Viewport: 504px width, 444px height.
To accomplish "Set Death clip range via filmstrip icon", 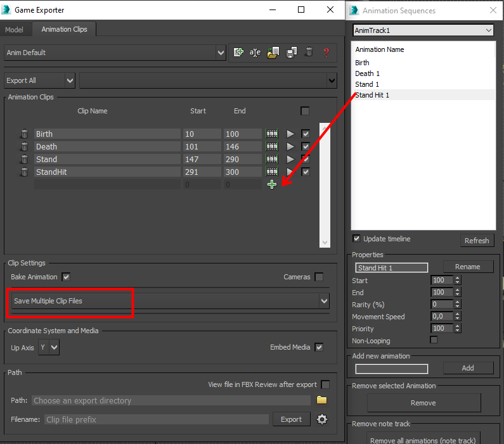I will click(x=272, y=147).
